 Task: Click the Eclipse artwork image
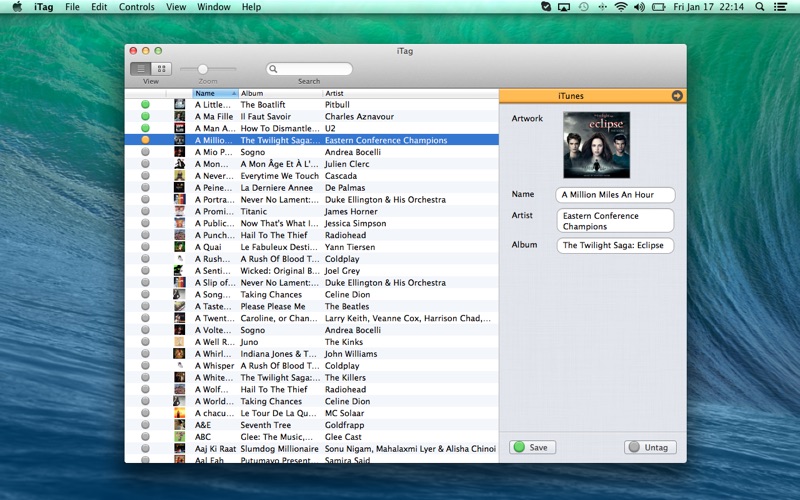pos(596,145)
